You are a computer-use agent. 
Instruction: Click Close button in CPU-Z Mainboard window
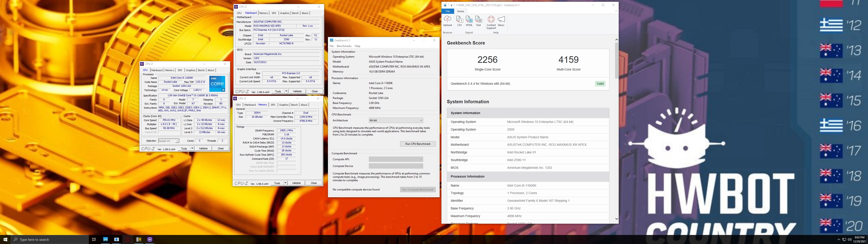[315, 91]
